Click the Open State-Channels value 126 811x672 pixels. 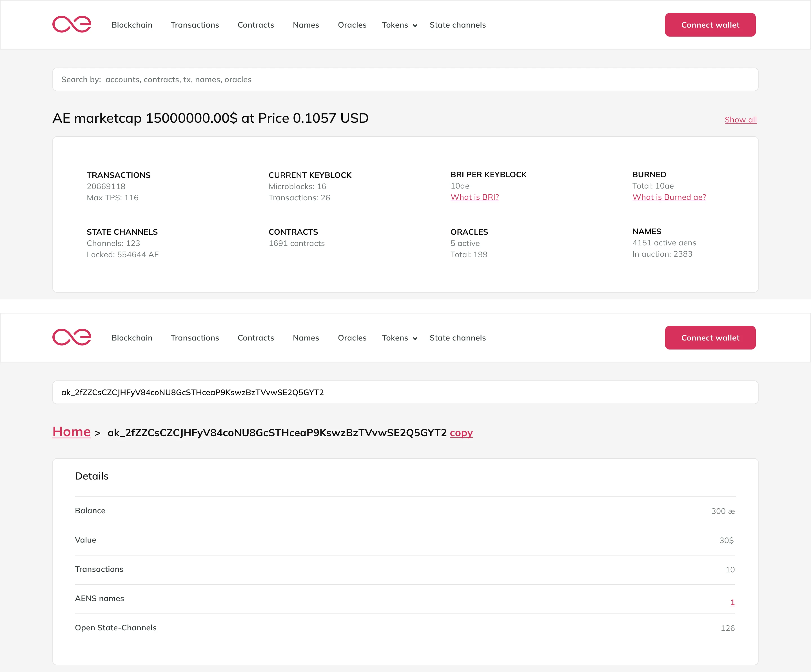728,628
